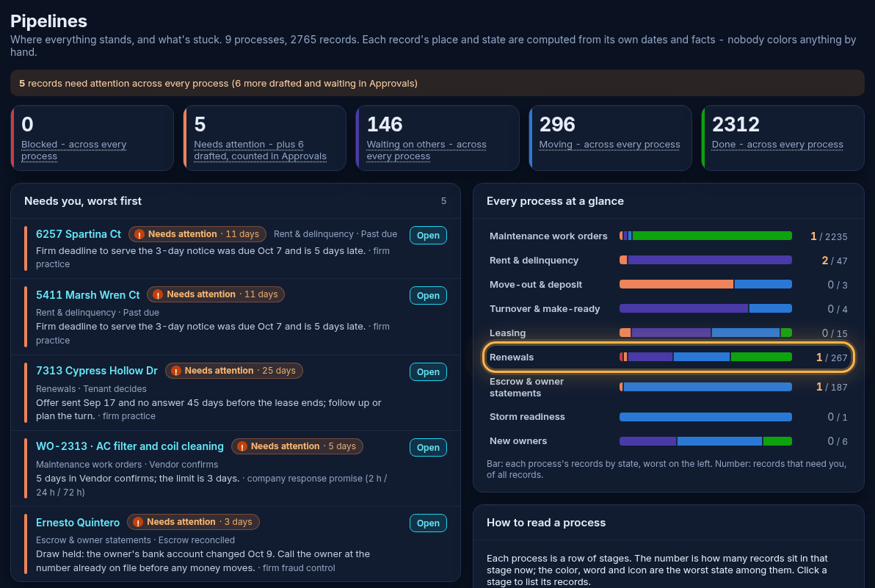Follow the WO-2313 AC filter and coil cleaning link
The image size is (875, 588).
[x=129, y=446]
